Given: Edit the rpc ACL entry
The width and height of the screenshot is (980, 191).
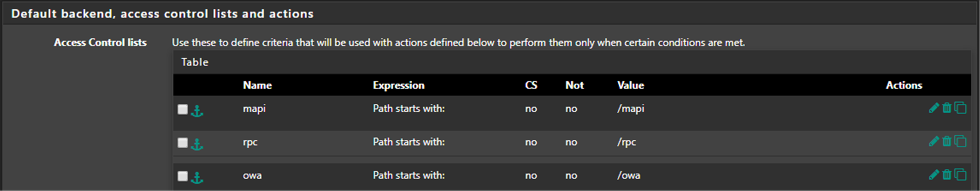Looking at the screenshot, I should [x=934, y=141].
